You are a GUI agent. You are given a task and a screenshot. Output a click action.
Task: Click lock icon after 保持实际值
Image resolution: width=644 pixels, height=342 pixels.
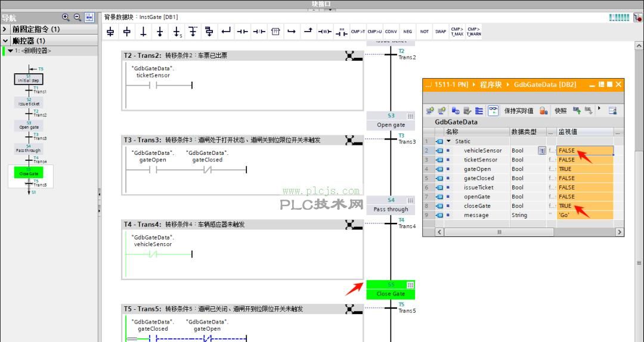click(x=543, y=110)
